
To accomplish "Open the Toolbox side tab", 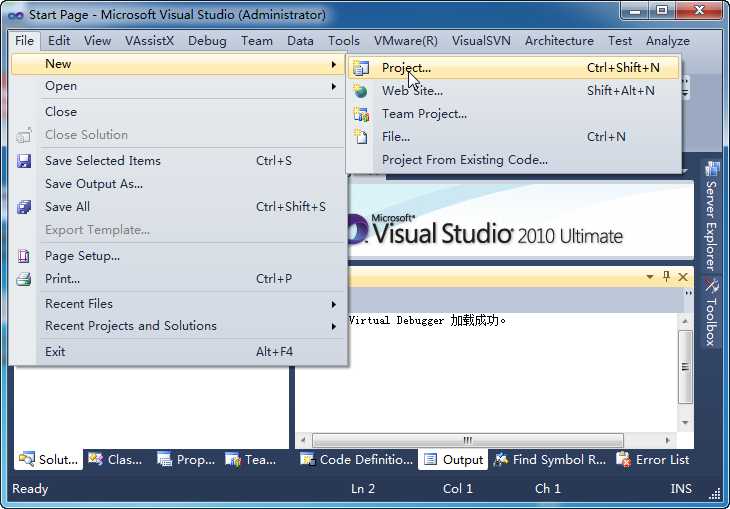I will click(x=711, y=312).
